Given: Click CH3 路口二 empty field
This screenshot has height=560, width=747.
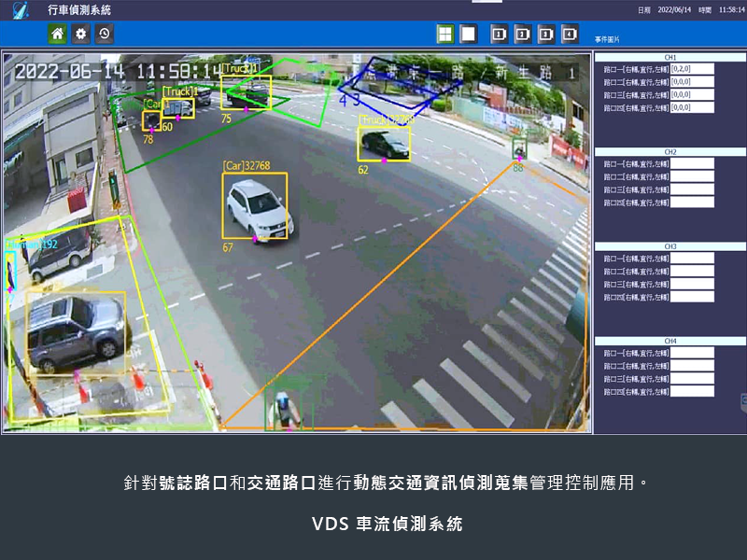Looking at the screenshot, I should [692, 271].
